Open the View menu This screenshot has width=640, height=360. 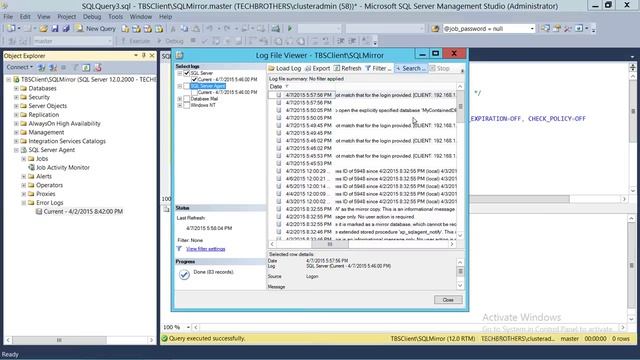(x=44, y=17)
